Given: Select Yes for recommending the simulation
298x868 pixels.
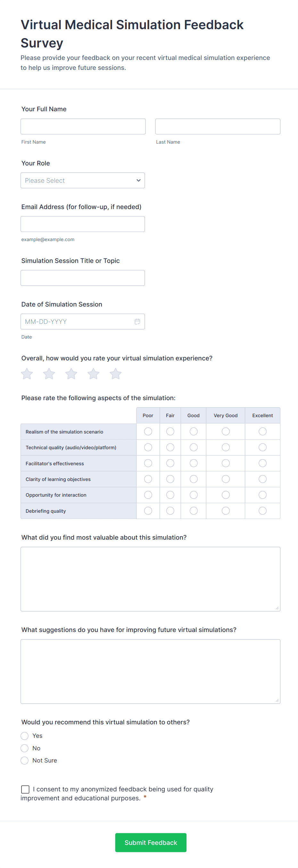Looking at the screenshot, I should [x=25, y=736].
